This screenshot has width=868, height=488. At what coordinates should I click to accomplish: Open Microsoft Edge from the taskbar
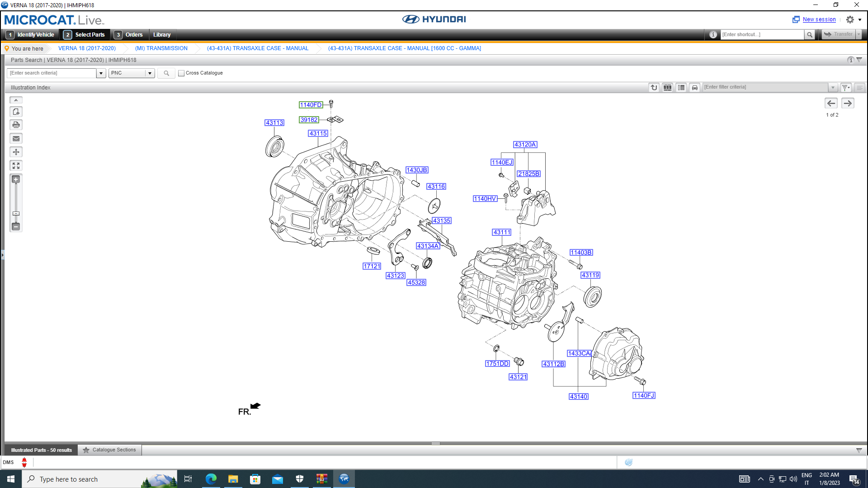click(x=211, y=479)
